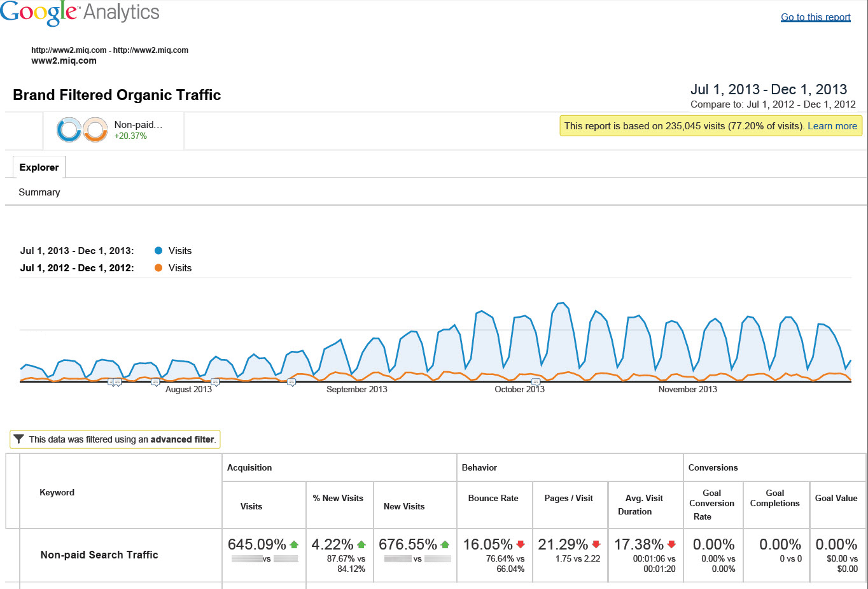
Task: Open the Go to this report link
Action: pos(815,17)
